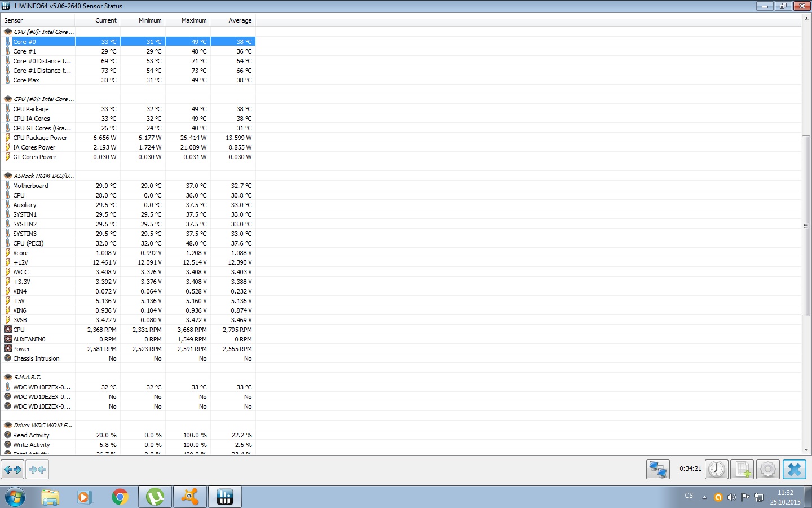
Task: Click the CS language indicator
Action: coord(689,496)
